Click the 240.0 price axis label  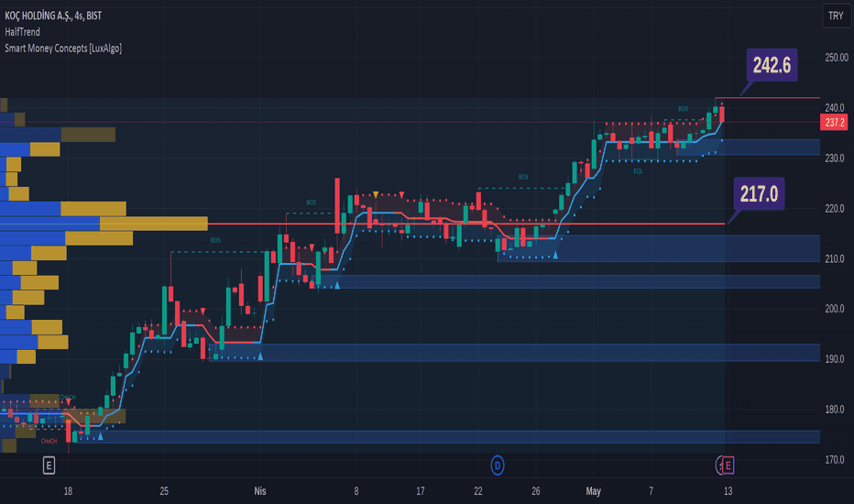[835, 107]
